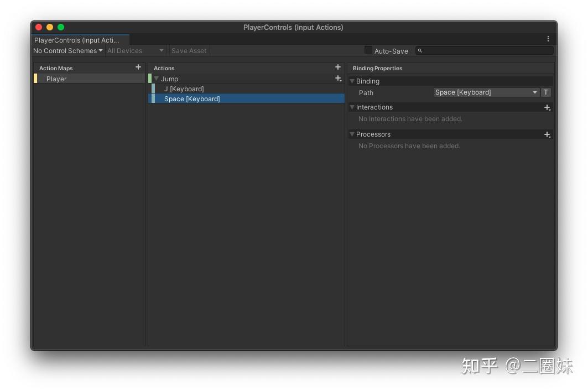
Task: Open the Path dropdown showing Space [Keyboard]
Action: coord(486,92)
